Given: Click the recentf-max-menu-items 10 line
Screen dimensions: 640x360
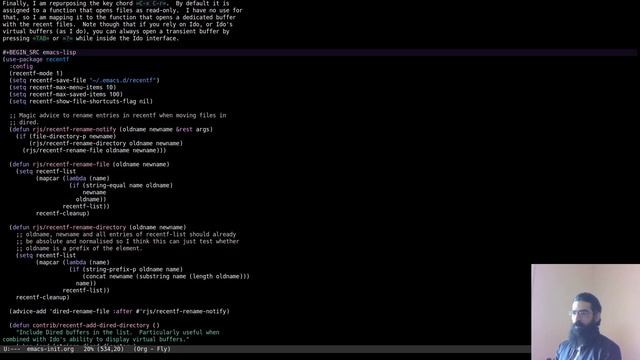Looking at the screenshot, I should [x=63, y=87].
